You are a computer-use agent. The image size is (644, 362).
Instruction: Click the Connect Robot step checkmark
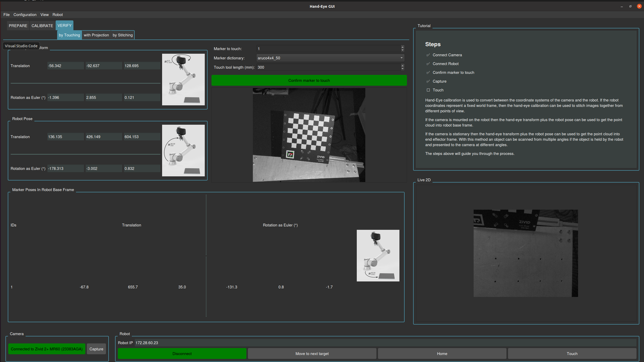(x=428, y=64)
